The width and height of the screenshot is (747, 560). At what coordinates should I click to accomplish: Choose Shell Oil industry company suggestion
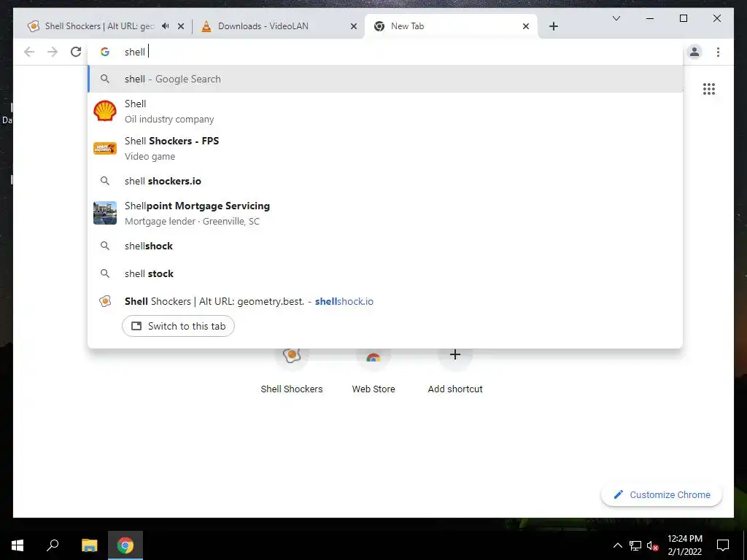click(x=385, y=111)
